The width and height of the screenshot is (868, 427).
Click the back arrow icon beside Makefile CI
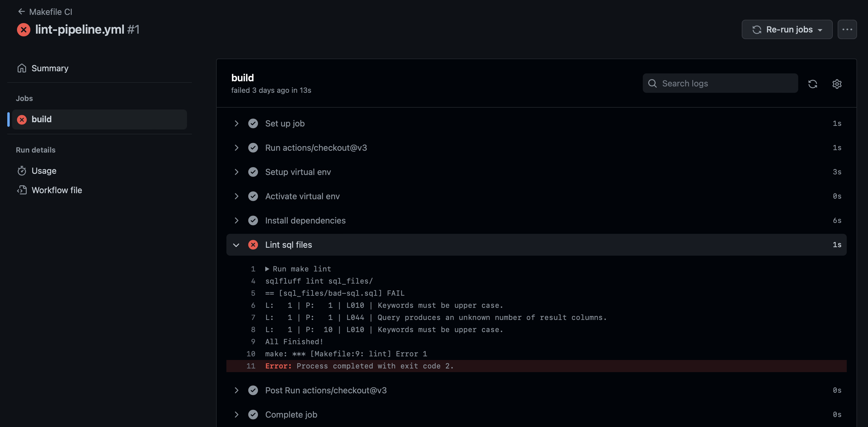point(22,12)
